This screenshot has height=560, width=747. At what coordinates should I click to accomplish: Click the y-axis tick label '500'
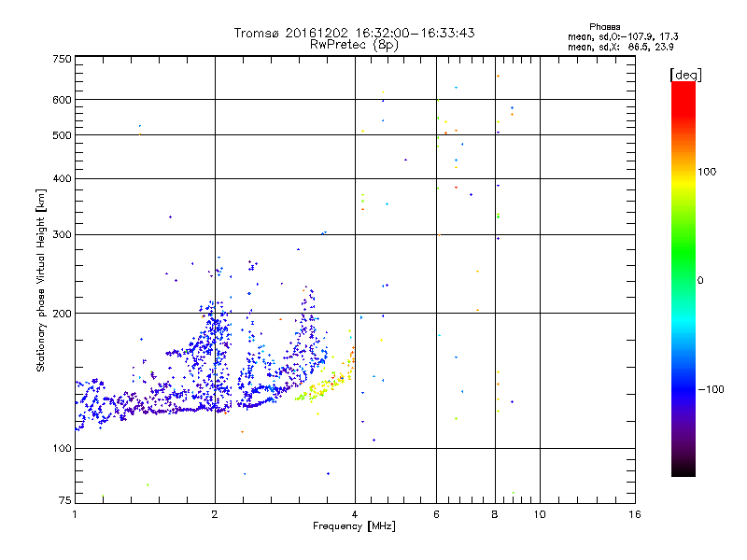pyautogui.click(x=62, y=135)
